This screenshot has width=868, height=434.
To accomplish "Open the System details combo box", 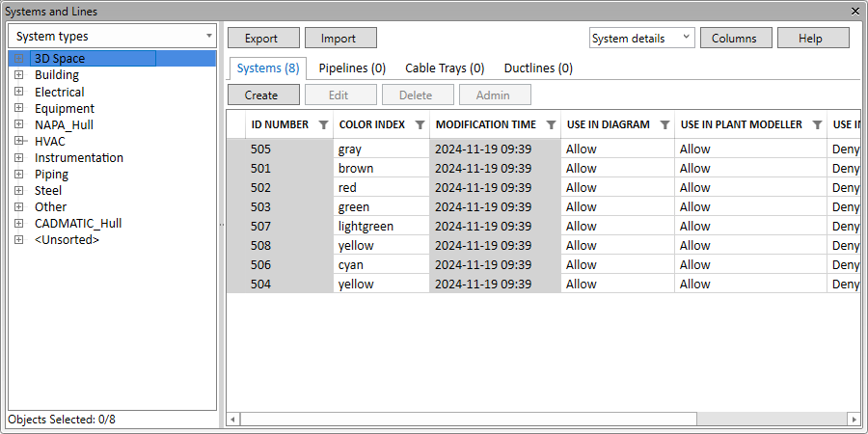I will coord(641,39).
